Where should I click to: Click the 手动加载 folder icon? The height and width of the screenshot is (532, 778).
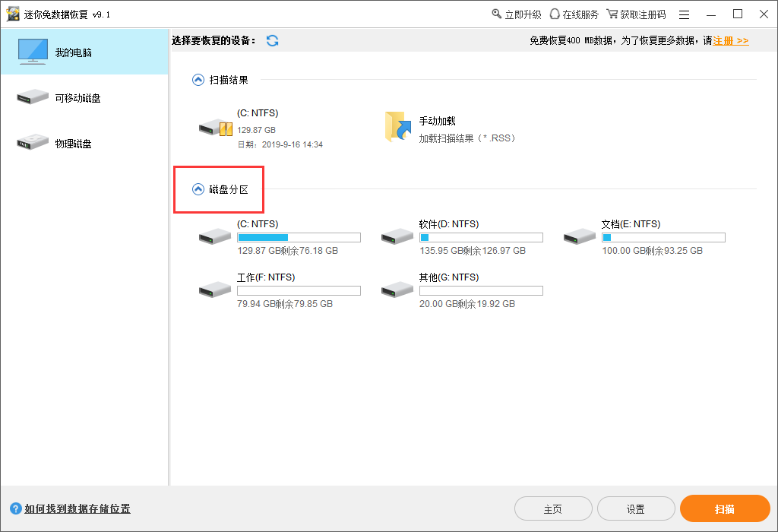tap(398, 127)
